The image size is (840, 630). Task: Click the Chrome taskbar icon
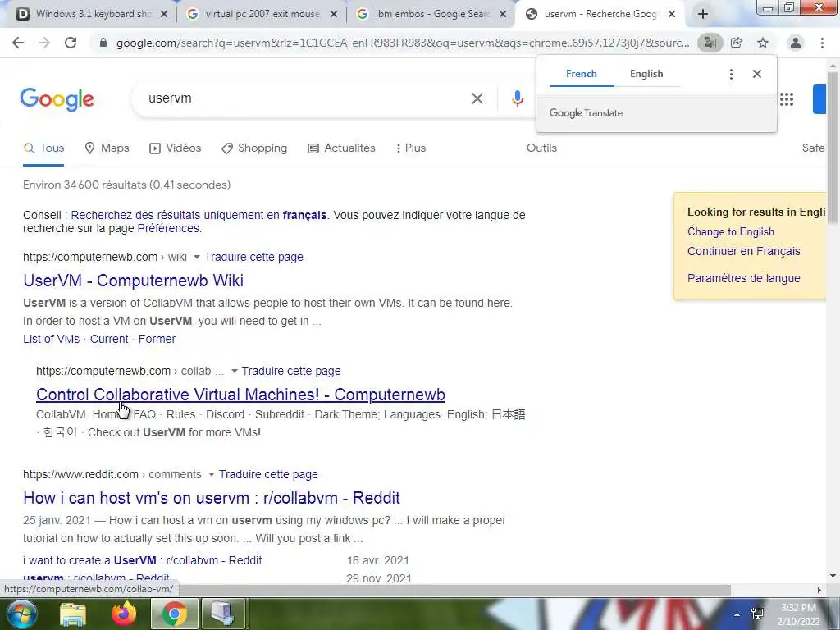pyautogui.click(x=174, y=614)
